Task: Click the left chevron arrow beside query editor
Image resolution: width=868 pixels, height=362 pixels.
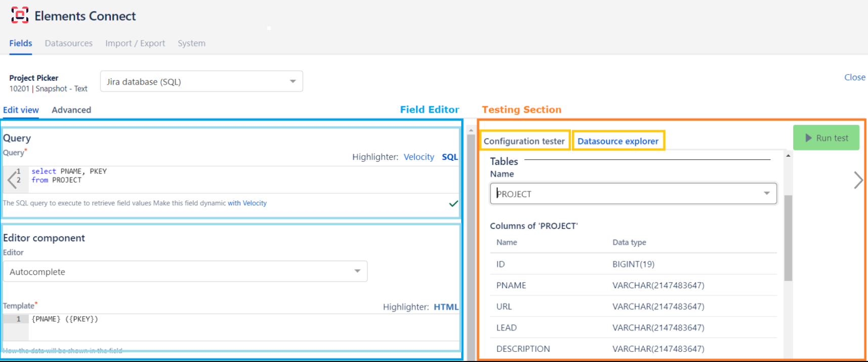Action: (12, 179)
